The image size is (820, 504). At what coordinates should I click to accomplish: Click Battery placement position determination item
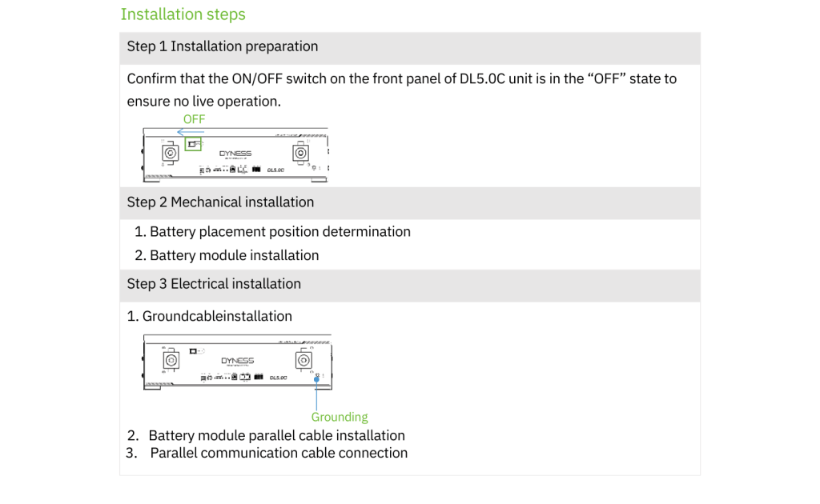point(279,232)
